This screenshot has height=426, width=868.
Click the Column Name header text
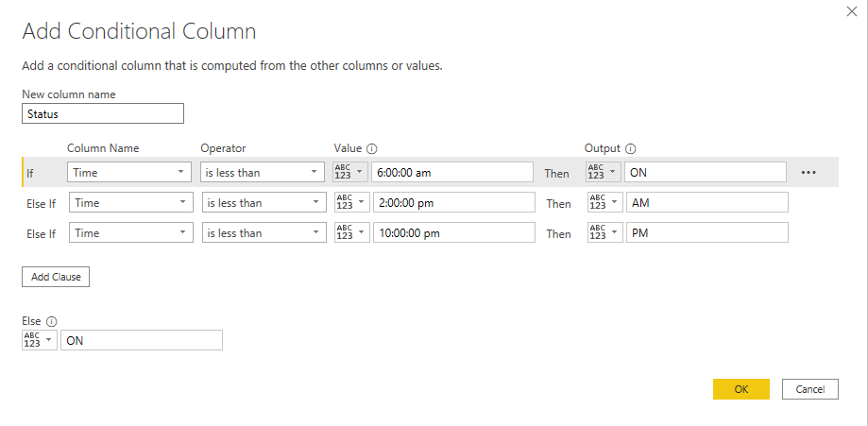[x=103, y=148]
